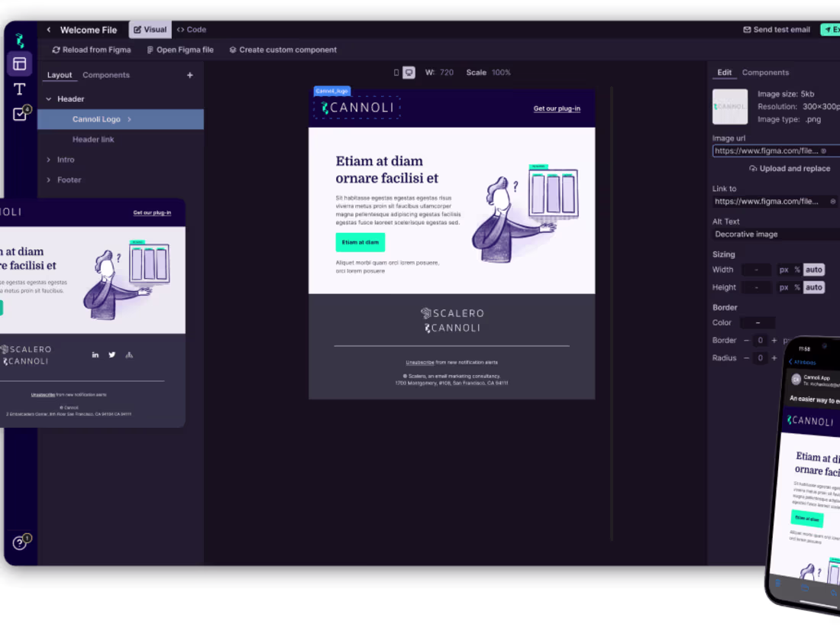This screenshot has width=840, height=631.
Task: Set Width unit to px
Action: coord(783,270)
